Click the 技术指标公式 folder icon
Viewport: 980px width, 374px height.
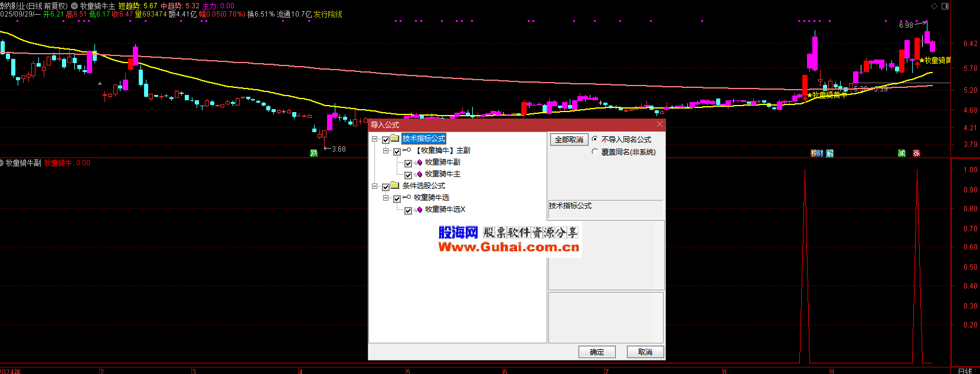[x=395, y=139]
